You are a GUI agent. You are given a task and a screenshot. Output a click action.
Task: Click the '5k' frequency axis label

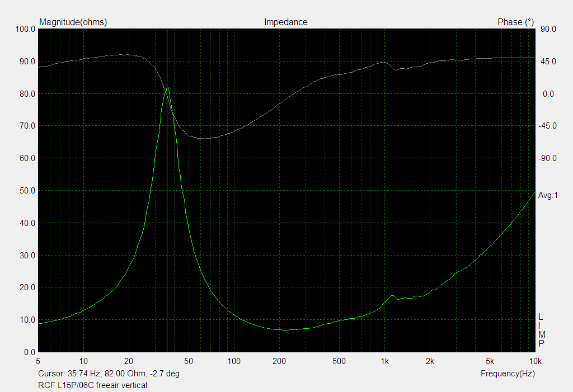coord(490,362)
